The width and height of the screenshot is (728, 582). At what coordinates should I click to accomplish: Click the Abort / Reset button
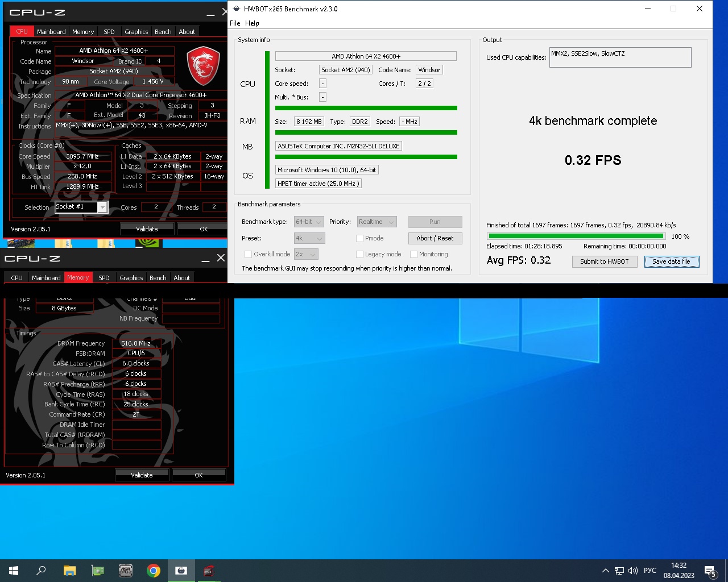(435, 238)
